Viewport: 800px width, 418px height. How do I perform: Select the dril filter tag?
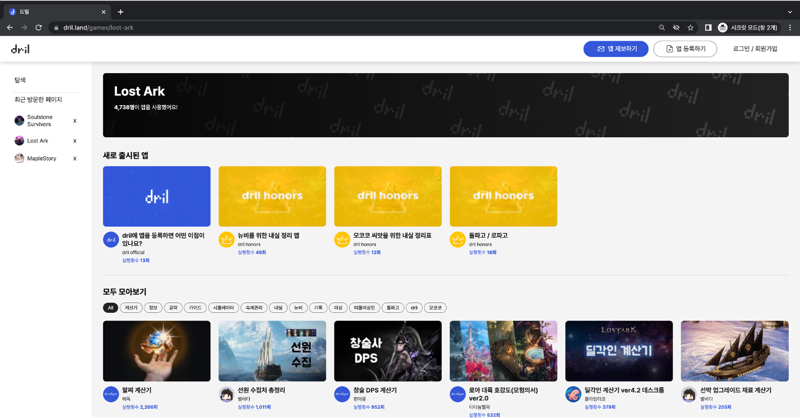coord(414,308)
